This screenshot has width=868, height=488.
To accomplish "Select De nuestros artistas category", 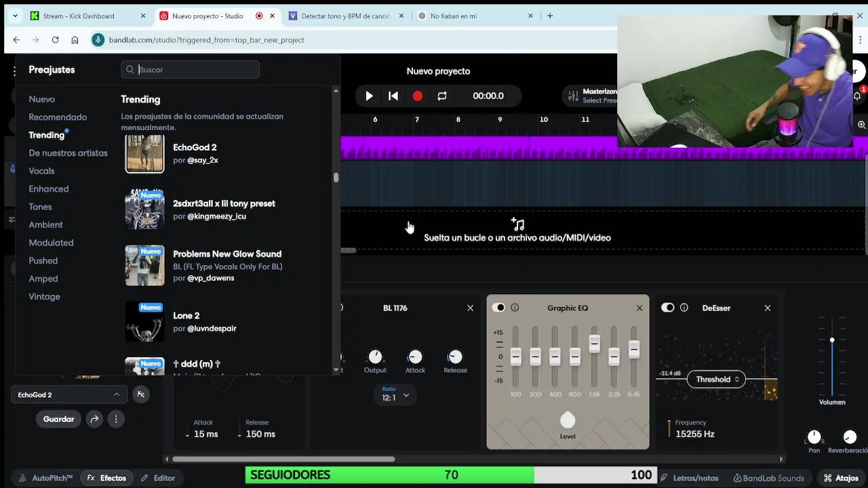I will click(68, 153).
